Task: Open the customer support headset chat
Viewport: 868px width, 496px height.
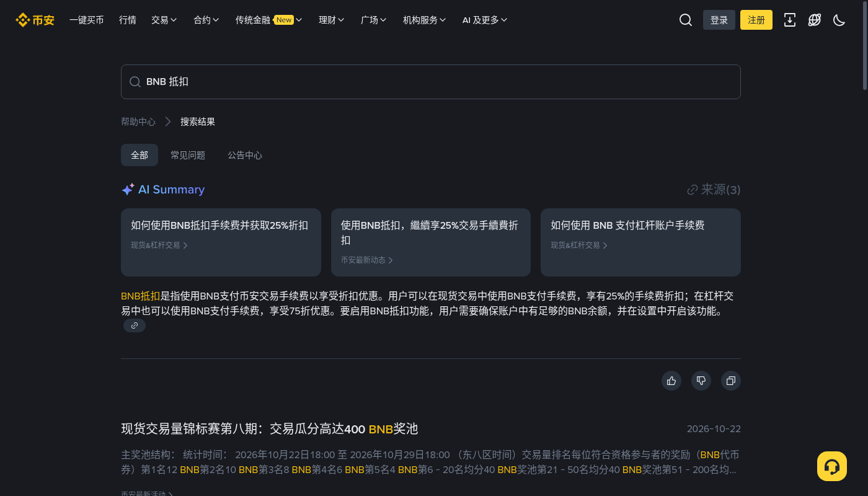Action: pos(832,466)
